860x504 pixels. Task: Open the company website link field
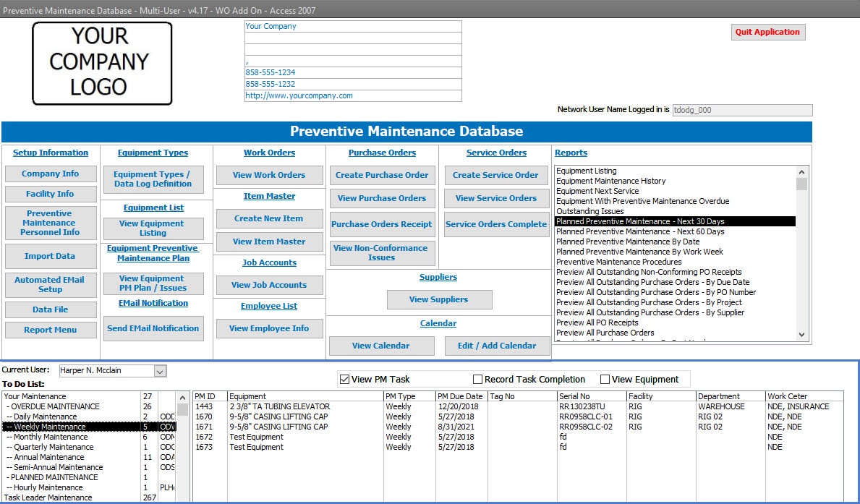pyautogui.click(x=353, y=95)
